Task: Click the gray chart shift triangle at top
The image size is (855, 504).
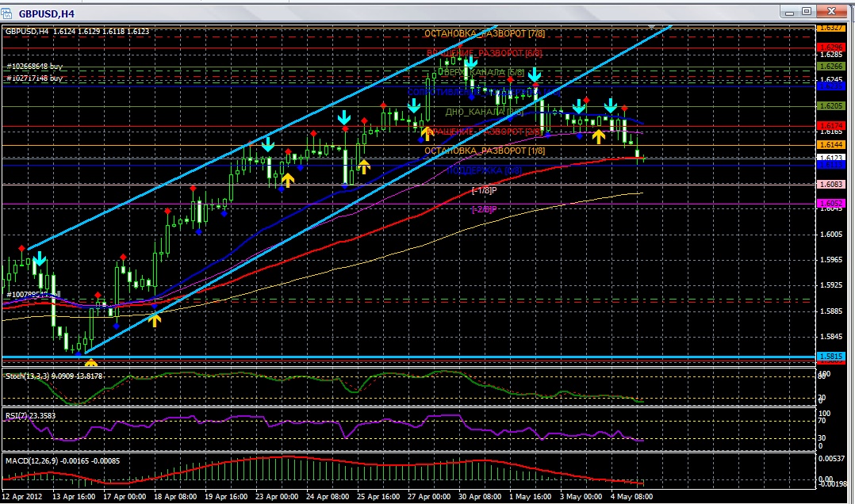Action: point(652,26)
